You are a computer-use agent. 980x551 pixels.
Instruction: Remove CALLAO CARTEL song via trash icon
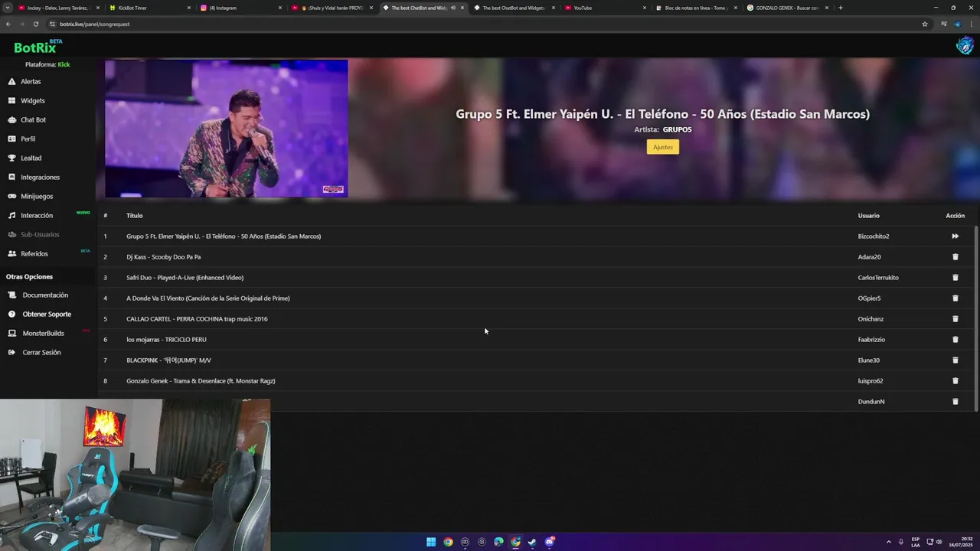(x=955, y=319)
